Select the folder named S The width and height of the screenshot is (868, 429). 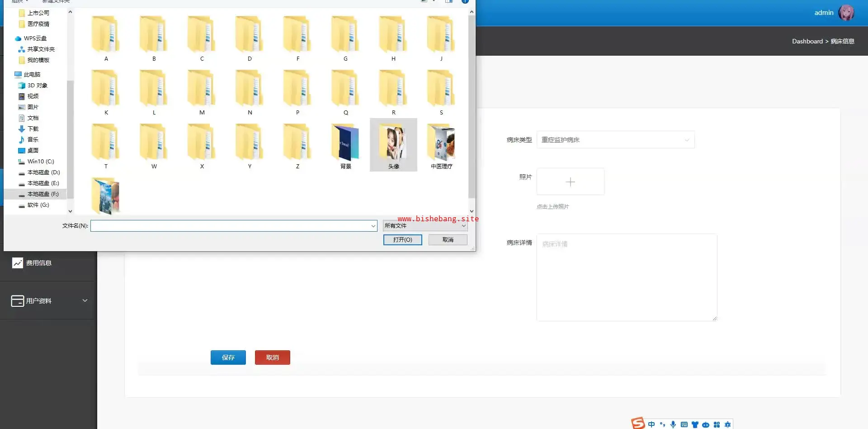click(441, 92)
